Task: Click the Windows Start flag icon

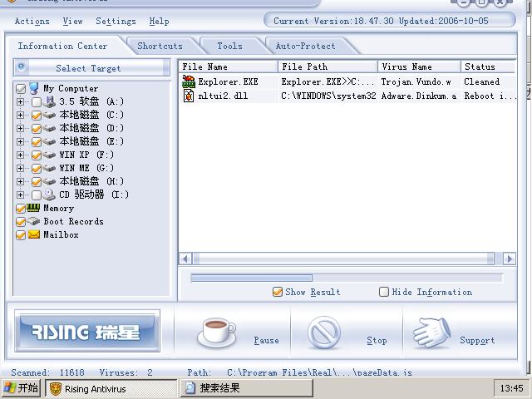Action: pos(10,388)
